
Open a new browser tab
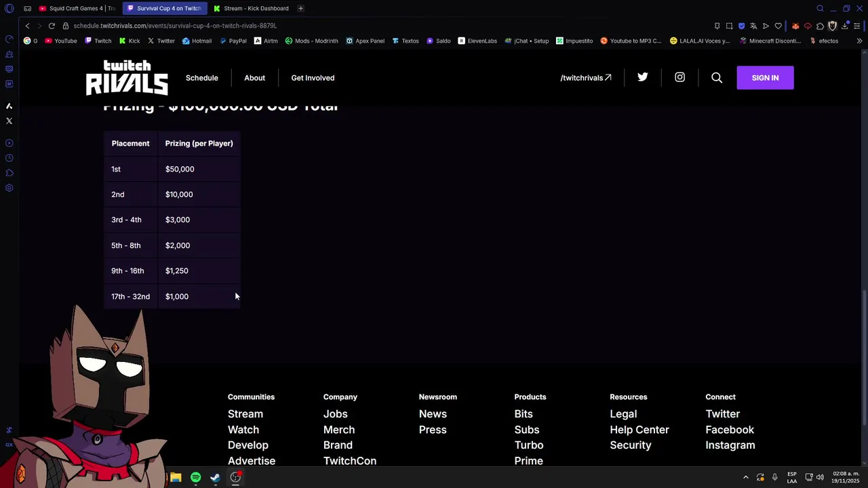[x=300, y=8]
